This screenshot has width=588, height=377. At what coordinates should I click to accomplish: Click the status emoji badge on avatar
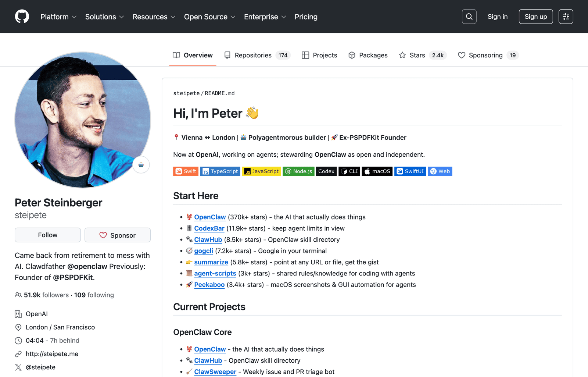point(141,164)
